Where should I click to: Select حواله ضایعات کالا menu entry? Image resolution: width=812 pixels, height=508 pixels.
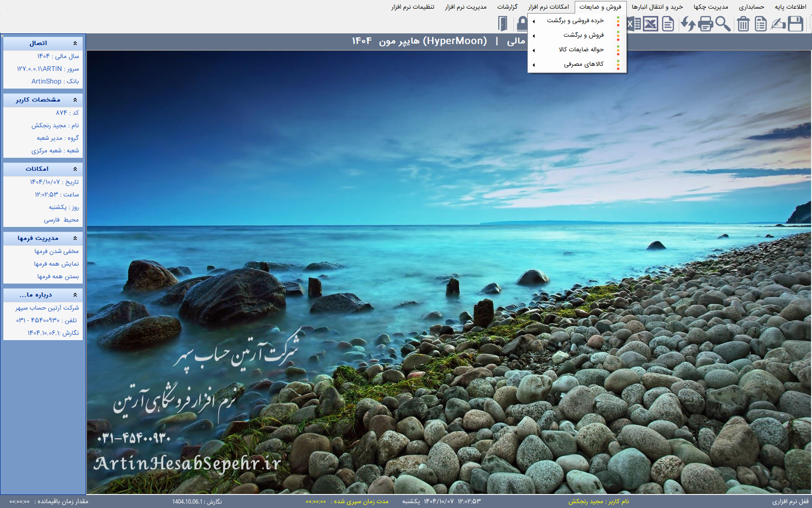[581, 50]
